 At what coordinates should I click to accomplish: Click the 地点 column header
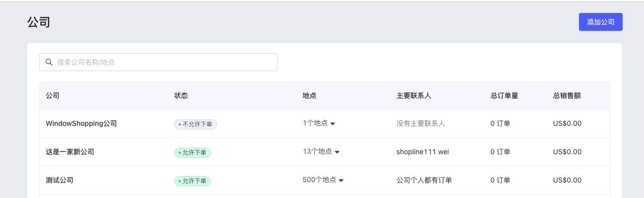point(310,96)
